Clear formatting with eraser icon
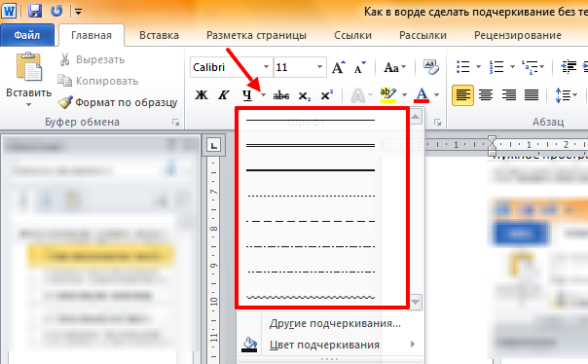 coord(431,67)
